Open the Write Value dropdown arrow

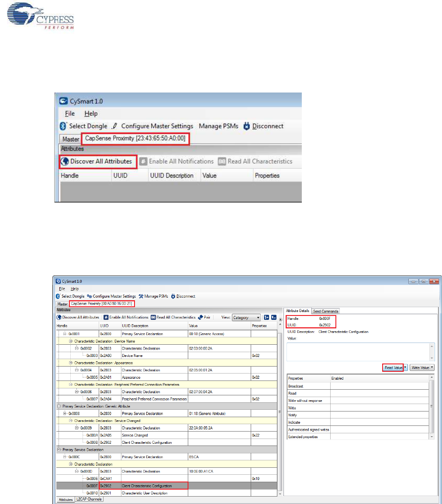432,367
